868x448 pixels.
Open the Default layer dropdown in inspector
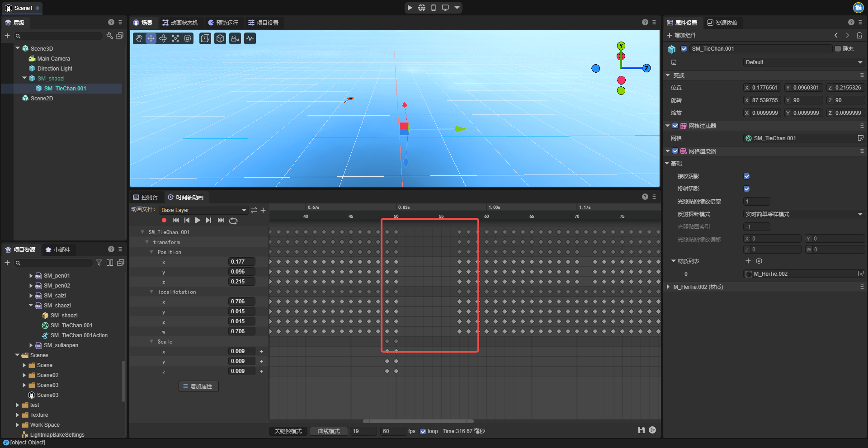click(x=803, y=62)
